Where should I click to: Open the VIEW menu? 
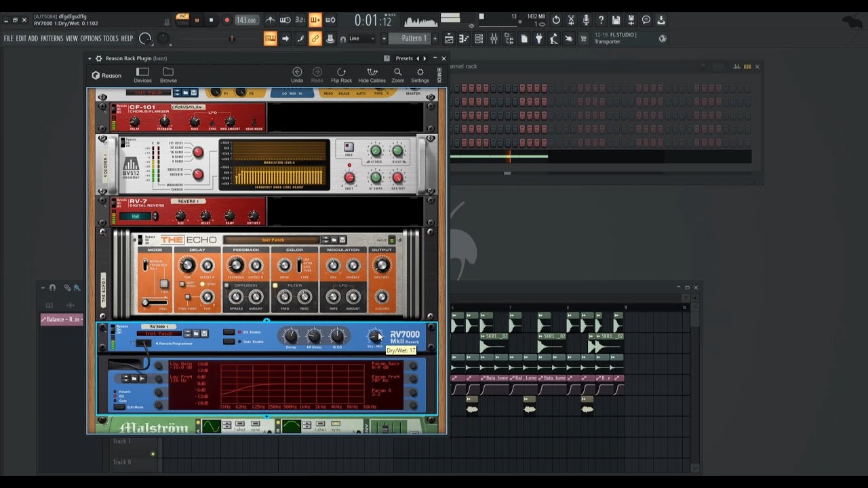(x=71, y=39)
